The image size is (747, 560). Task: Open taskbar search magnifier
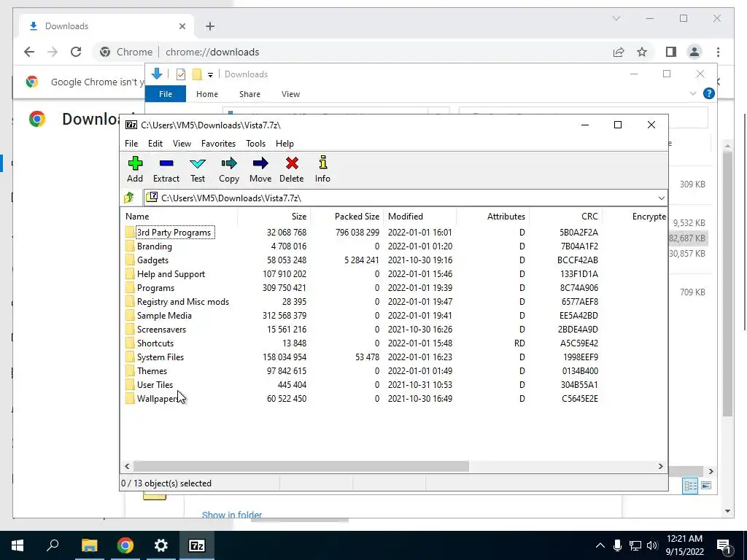53,545
